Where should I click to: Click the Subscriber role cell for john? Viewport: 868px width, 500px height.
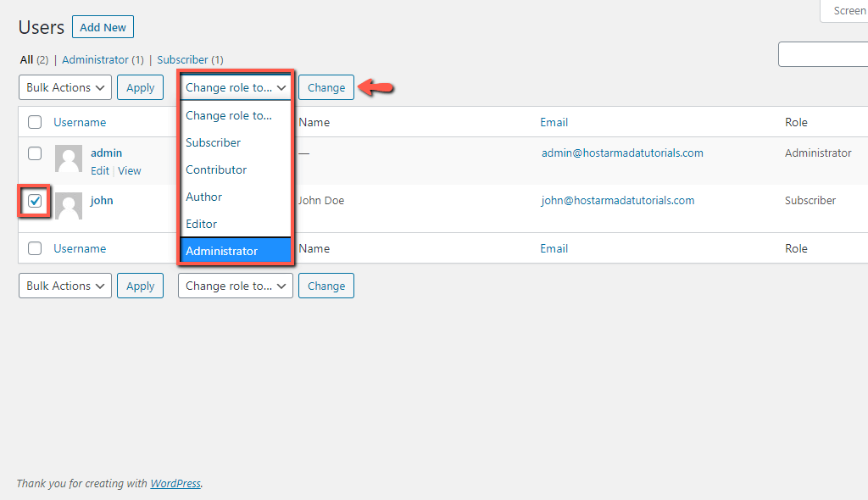[x=810, y=201]
